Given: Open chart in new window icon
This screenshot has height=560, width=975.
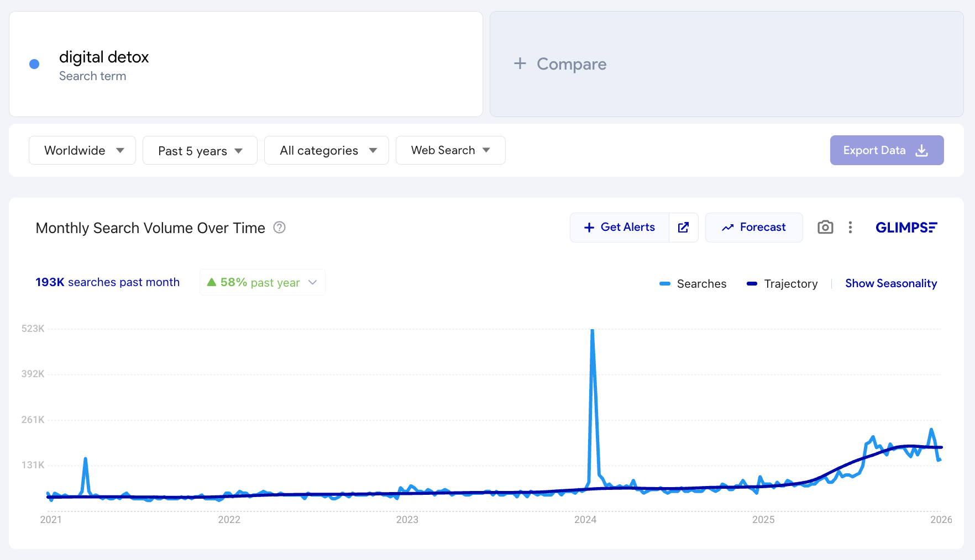Looking at the screenshot, I should click(683, 227).
